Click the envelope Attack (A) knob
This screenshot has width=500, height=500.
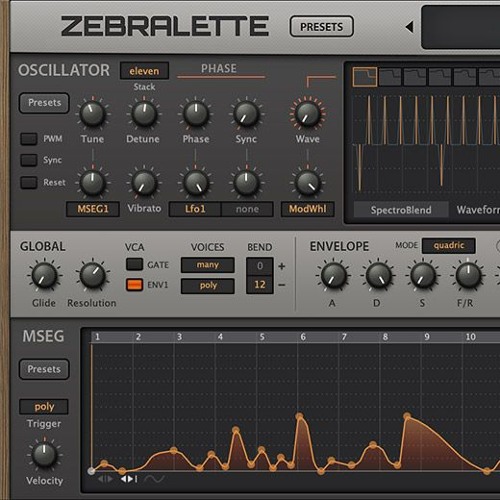coord(333,276)
